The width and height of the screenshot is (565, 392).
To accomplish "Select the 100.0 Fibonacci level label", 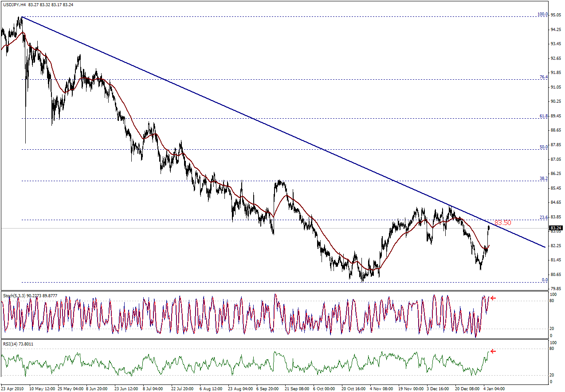I will (x=542, y=14).
